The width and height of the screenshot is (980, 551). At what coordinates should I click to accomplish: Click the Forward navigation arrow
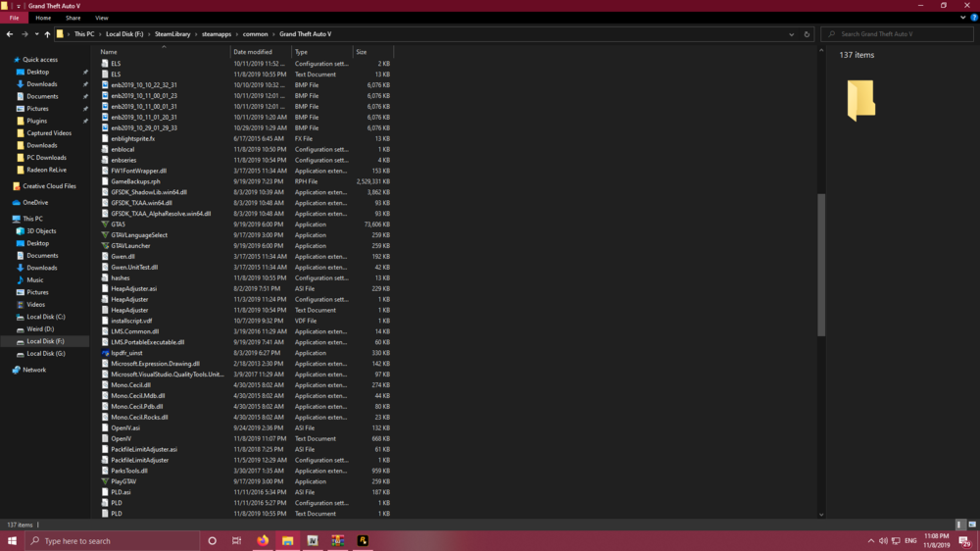[x=25, y=34]
